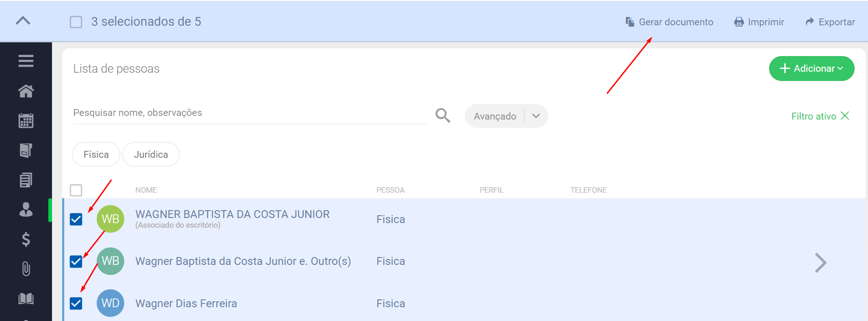
Task: Toggle the select-all checkbox beside NOME header
Action: [76, 190]
